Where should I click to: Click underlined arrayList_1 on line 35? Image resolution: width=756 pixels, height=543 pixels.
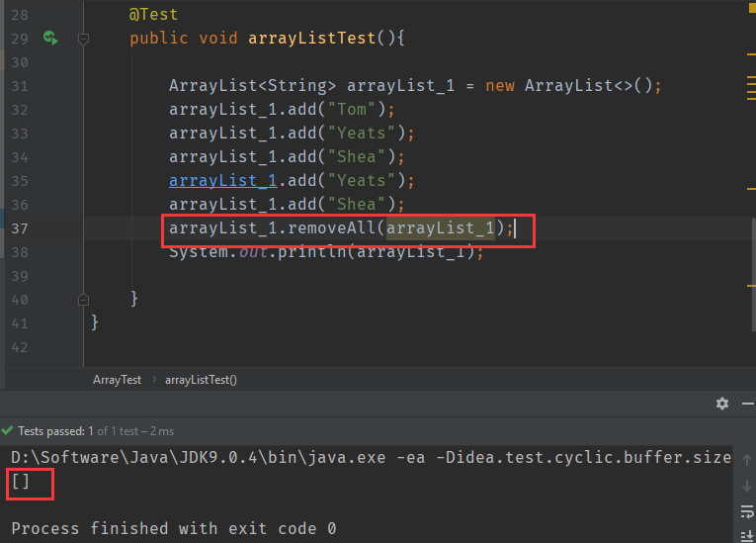[x=223, y=181]
